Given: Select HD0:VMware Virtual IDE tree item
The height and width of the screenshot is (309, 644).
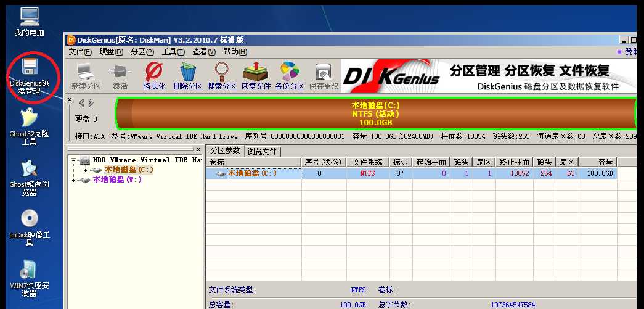Looking at the screenshot, I should click(147, 160).
